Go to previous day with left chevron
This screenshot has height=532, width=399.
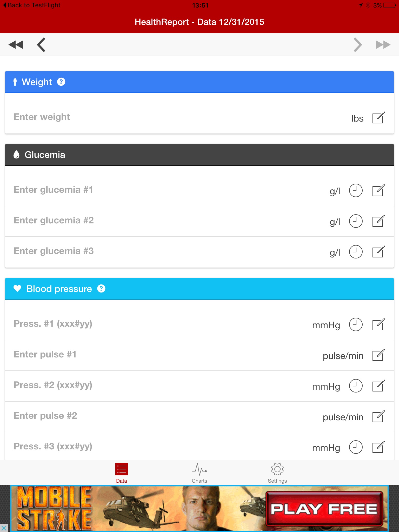[x=41, y=45]
